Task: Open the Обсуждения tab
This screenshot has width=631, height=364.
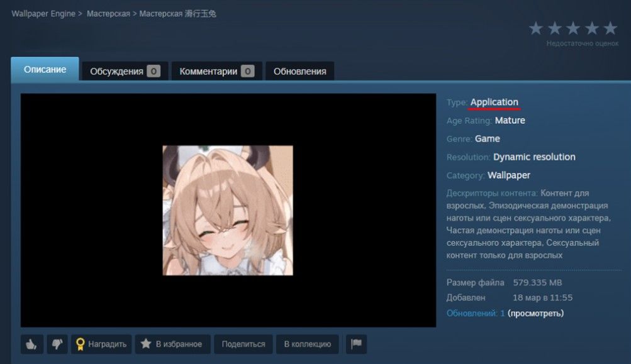Action: (125, 71)
